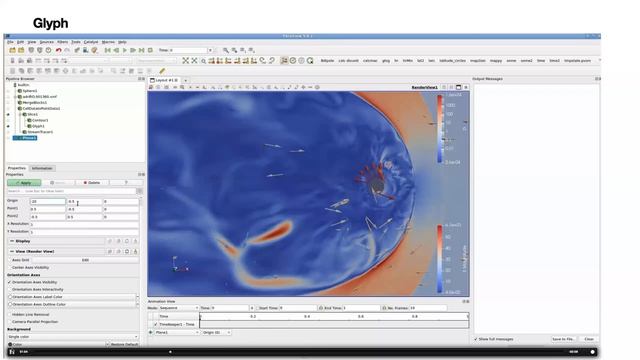Viewport: 640px width, 360px height.
Task: Toggle Orientation Axes Visibility checkbox
Action: coord(10,282)
